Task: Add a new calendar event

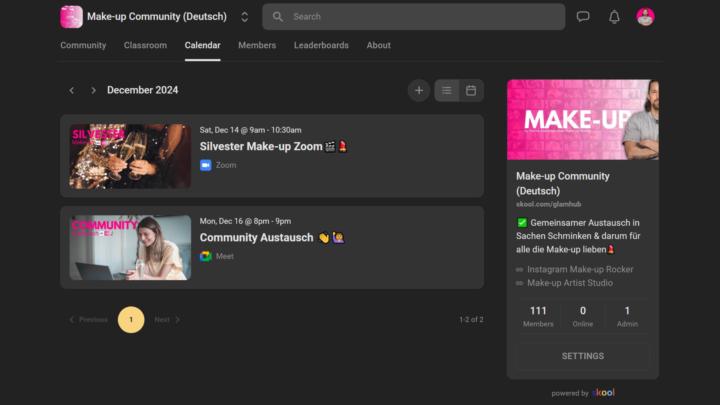Action: [419, 90]
